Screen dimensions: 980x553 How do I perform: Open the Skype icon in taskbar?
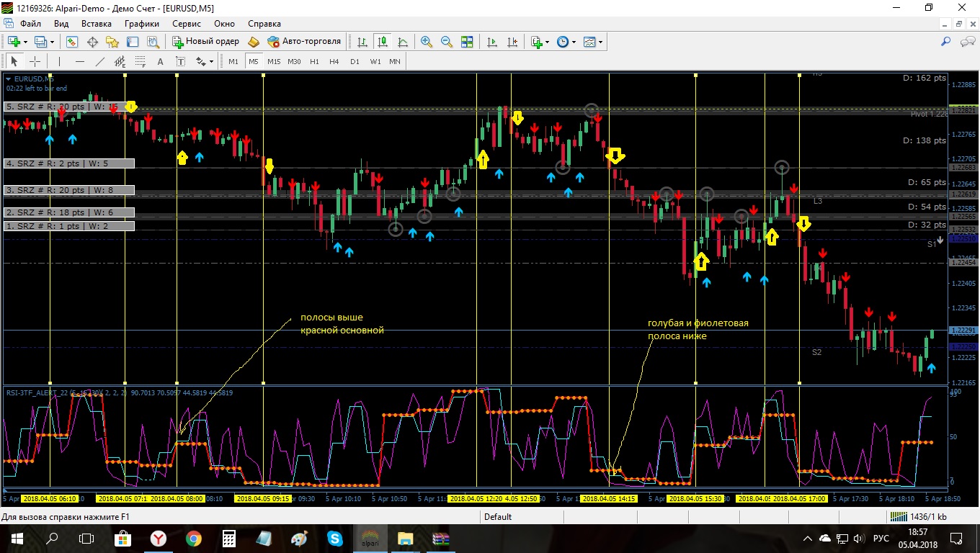pyautogui.click(x=334, y=538)
